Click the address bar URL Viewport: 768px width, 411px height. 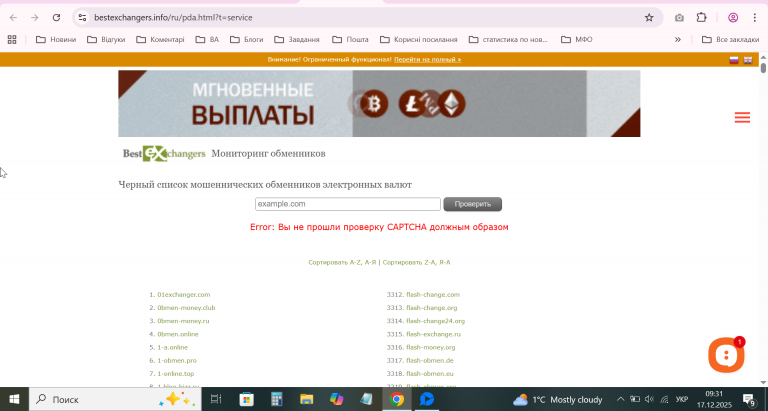173,18
